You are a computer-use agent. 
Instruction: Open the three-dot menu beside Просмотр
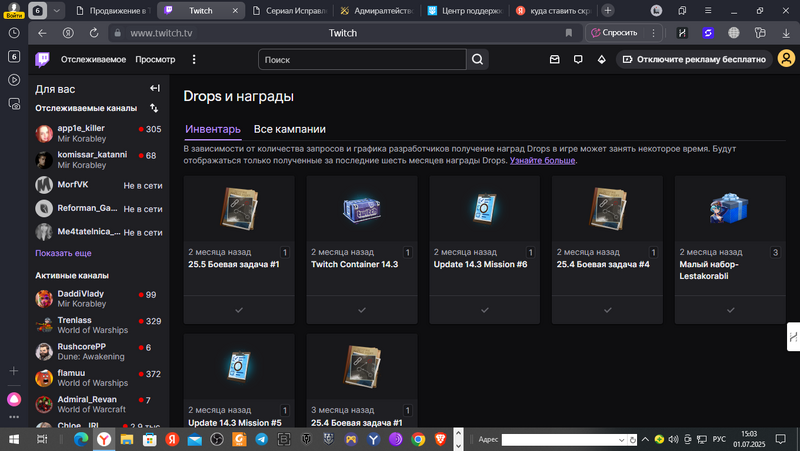[194, 60]
